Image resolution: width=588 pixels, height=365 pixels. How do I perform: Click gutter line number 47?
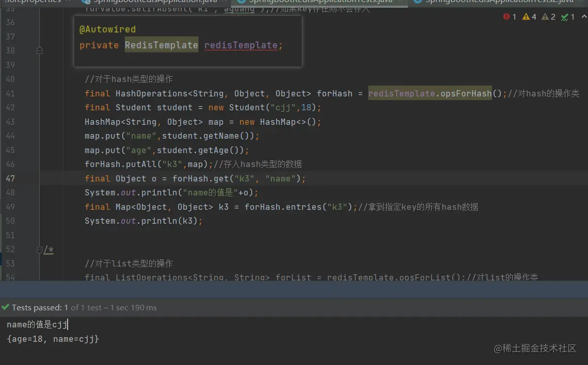pyautogui.click(x=10, y=179)
